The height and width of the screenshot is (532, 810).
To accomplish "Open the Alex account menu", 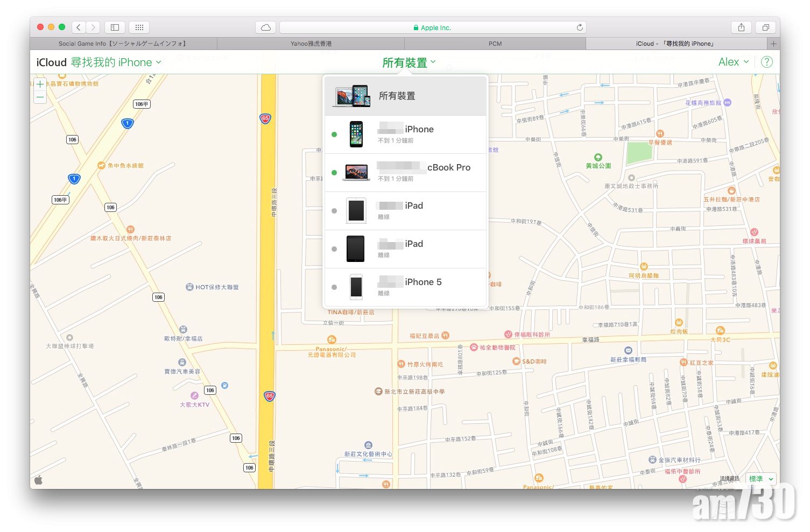I will 733,62.
